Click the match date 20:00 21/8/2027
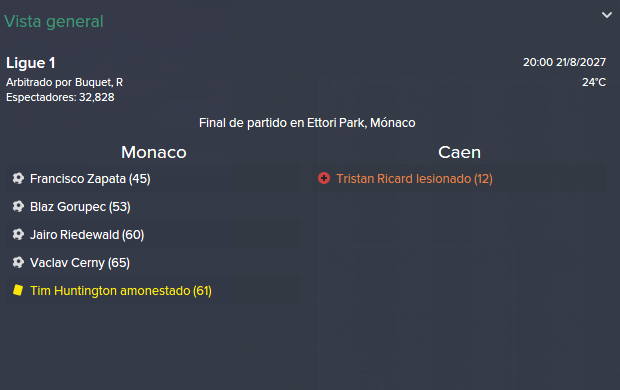 564,62
